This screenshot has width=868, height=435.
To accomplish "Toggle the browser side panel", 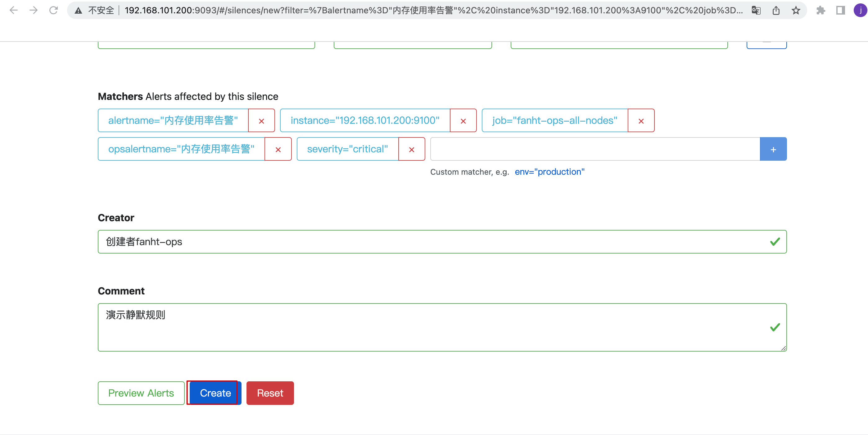I will pyautogui.click(x=841, y=11).
